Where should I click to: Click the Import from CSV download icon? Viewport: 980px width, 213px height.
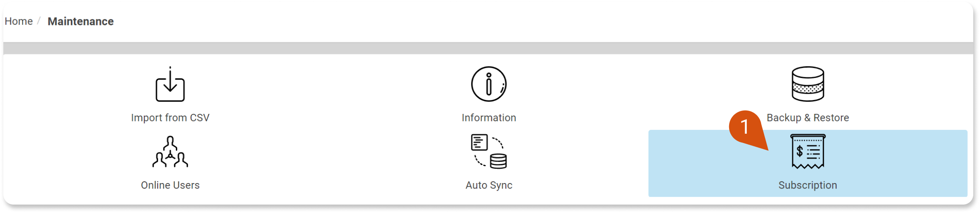(170, 84)
